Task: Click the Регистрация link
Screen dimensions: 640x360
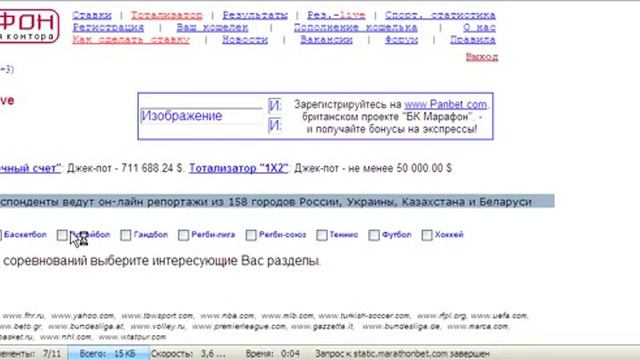Action: [x=108, y=27]
